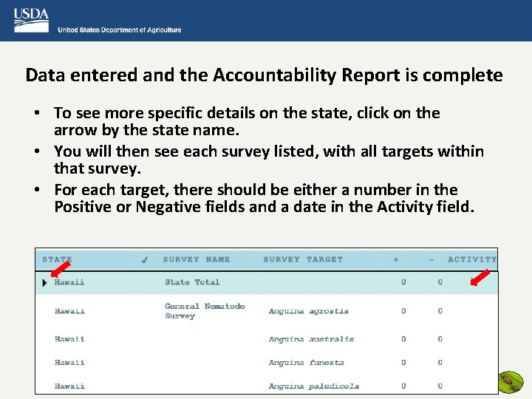The image size is (532, 399).
Task: Click the ACTIVITY column header
Action: [472, 259]
